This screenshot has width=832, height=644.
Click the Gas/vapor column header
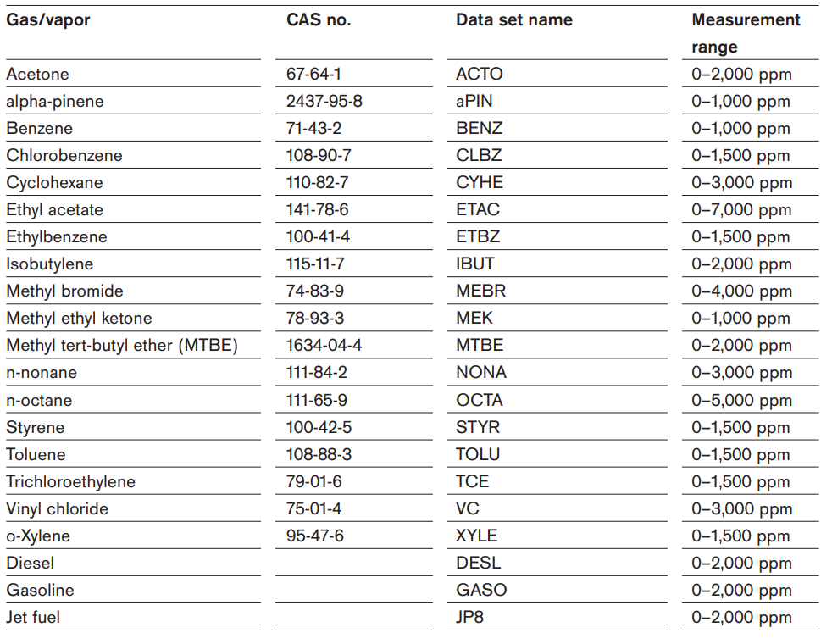point(47,20)
